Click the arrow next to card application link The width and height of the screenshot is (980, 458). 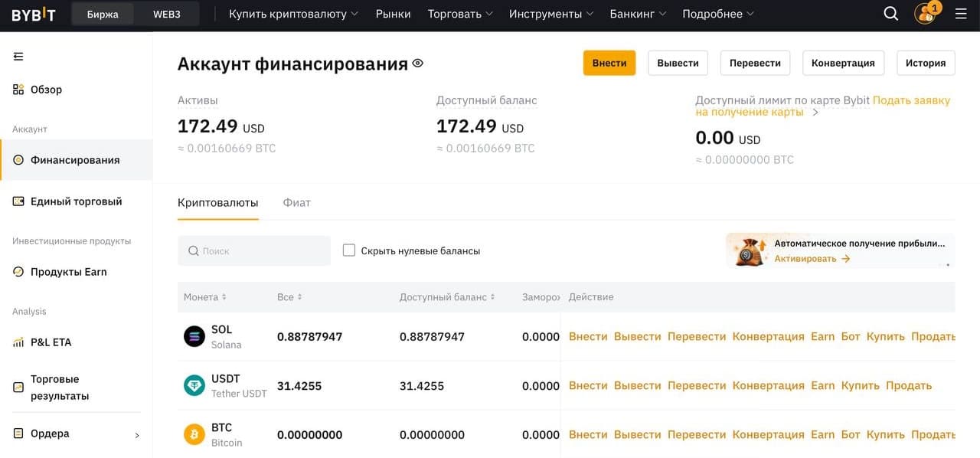(815, 113)
